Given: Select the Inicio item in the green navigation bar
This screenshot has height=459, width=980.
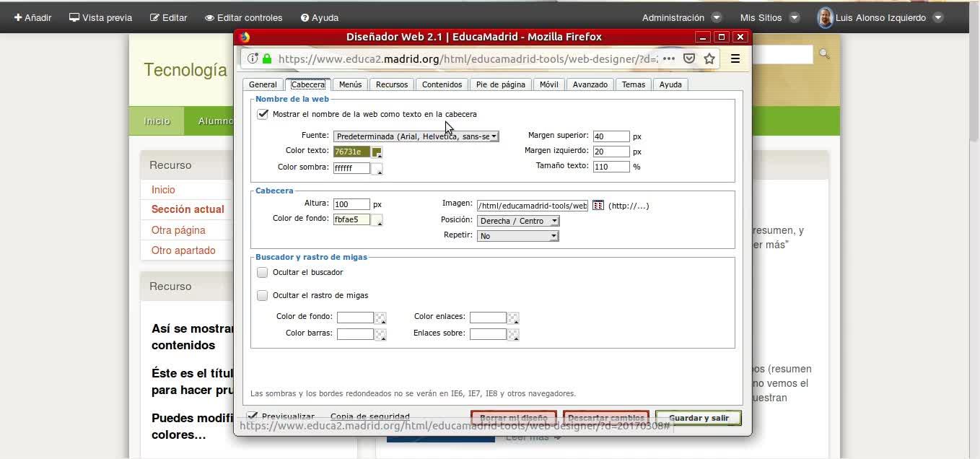Looking at the screenshot, I should (x=157, y=121).
